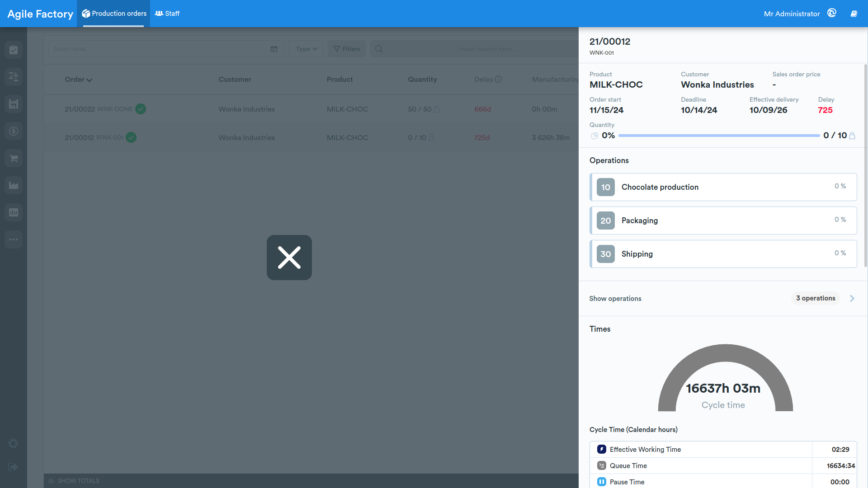Open the Packaging operation row

pyautogui.click(x=723, y=221)
